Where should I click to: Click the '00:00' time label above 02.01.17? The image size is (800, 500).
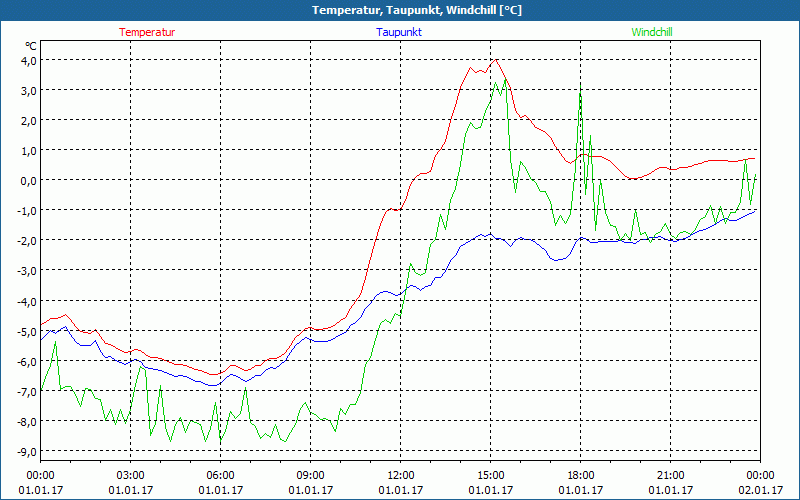click(x=761, y=476)
